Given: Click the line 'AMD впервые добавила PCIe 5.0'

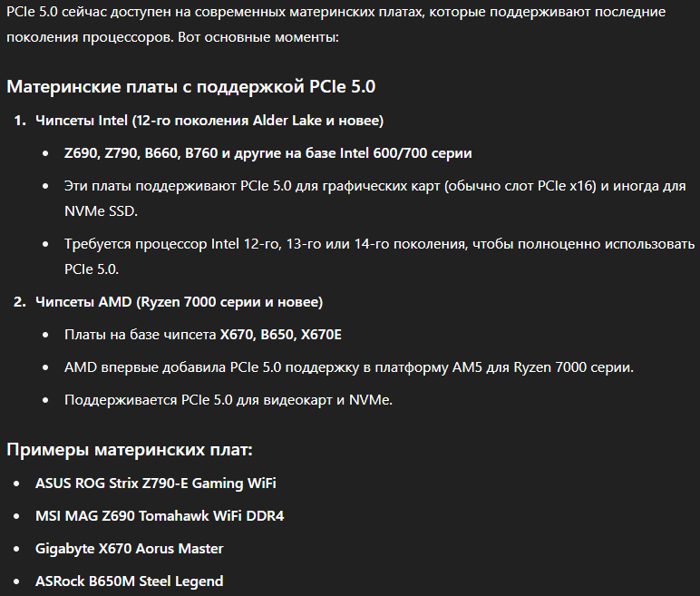Looking at the screenshot, I should click(349, 367).
